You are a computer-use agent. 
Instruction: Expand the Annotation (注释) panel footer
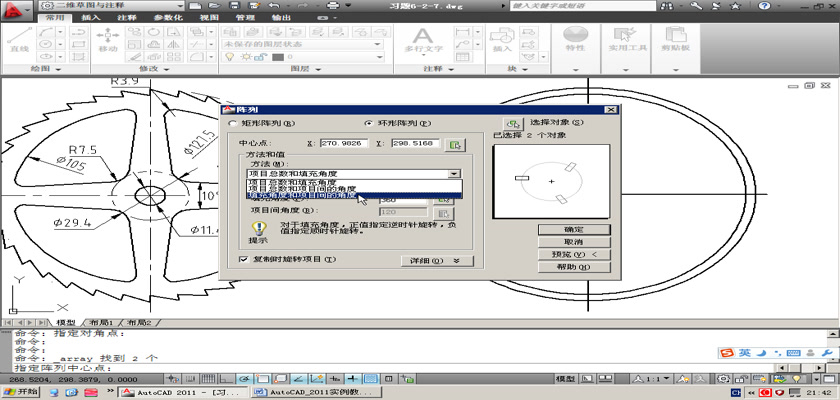439,69
